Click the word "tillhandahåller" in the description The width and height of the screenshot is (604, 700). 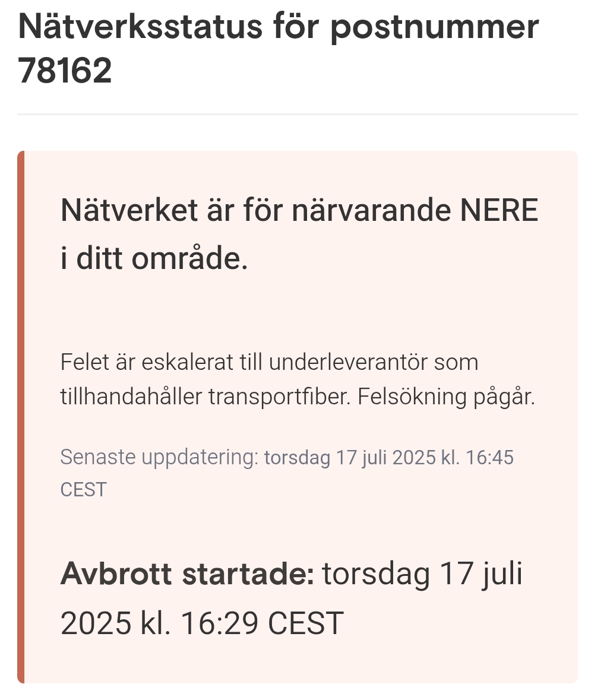[131, 397]
